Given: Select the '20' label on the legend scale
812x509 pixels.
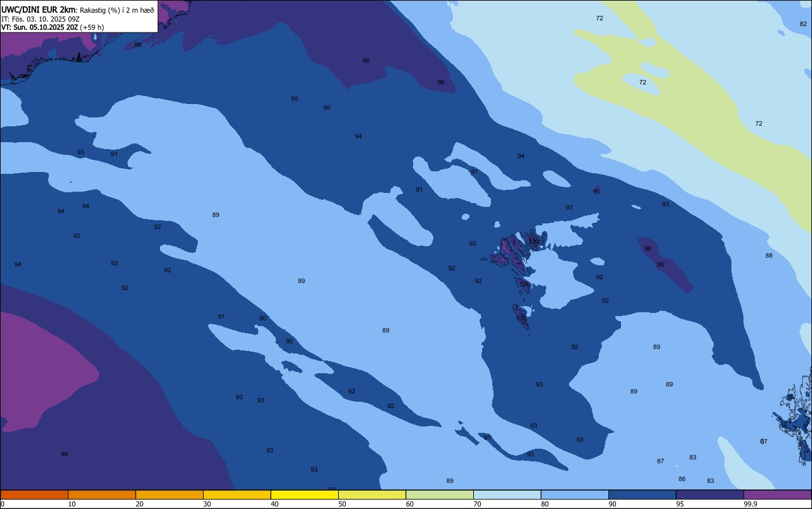Looking at the screenshot, I should click(140, 504).
